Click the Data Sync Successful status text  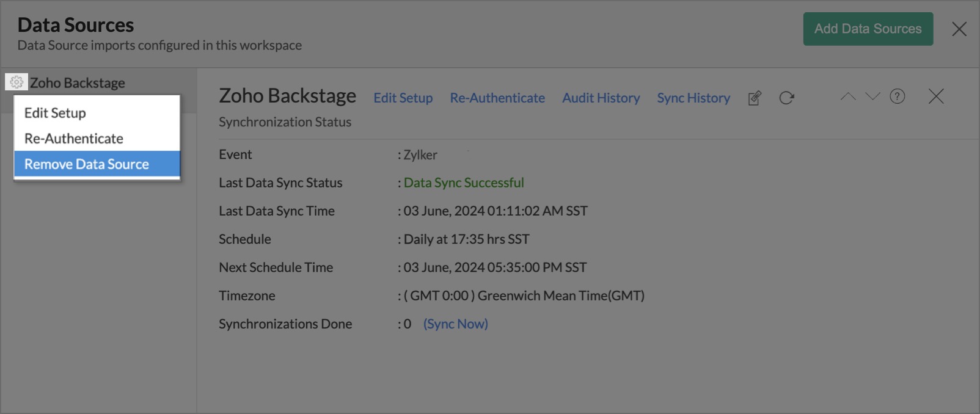coord(464,183)
